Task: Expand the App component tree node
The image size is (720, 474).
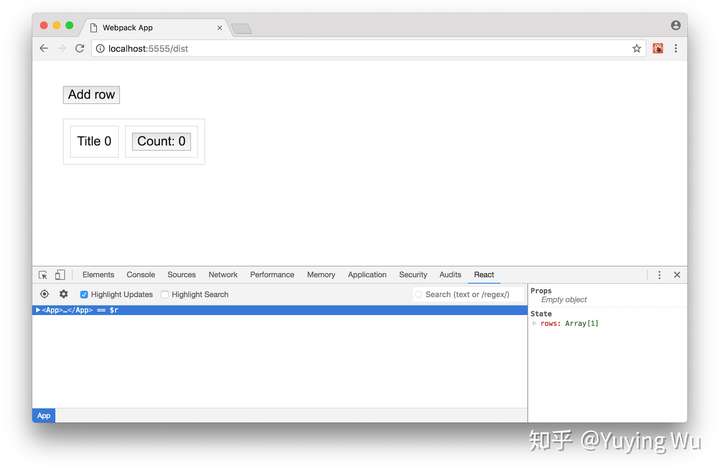Action: pos(38,310)
